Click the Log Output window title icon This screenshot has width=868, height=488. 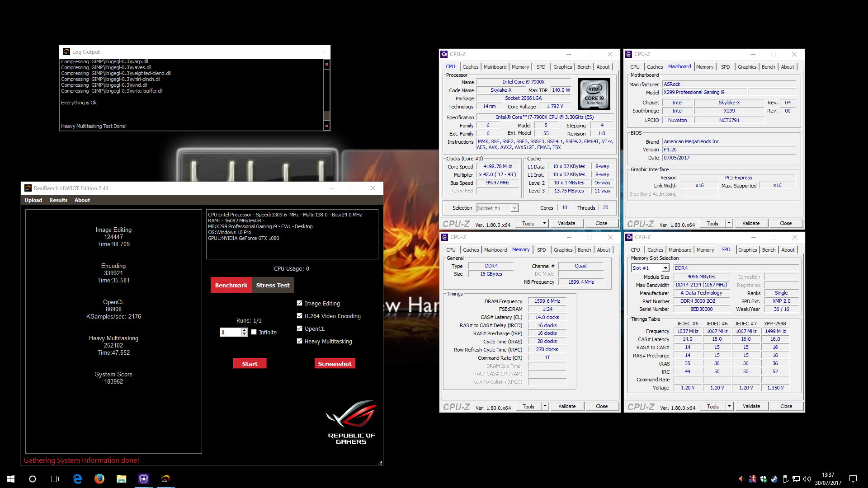66,52
